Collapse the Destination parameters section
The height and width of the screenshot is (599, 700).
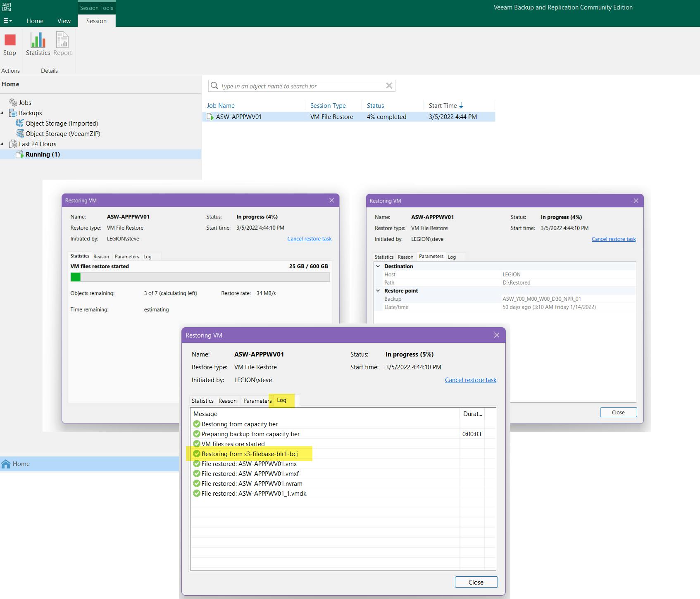[x=378, y=266]
